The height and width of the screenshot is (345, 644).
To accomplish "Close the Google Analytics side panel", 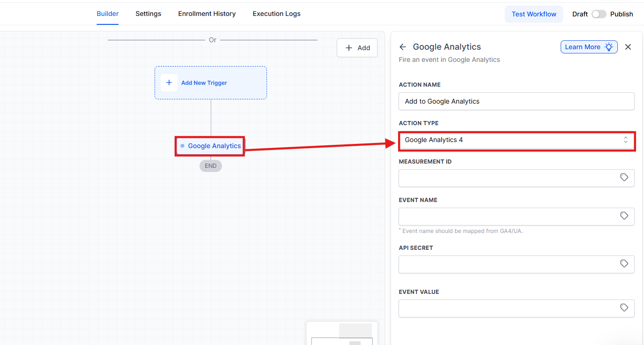I will point(628,47).
